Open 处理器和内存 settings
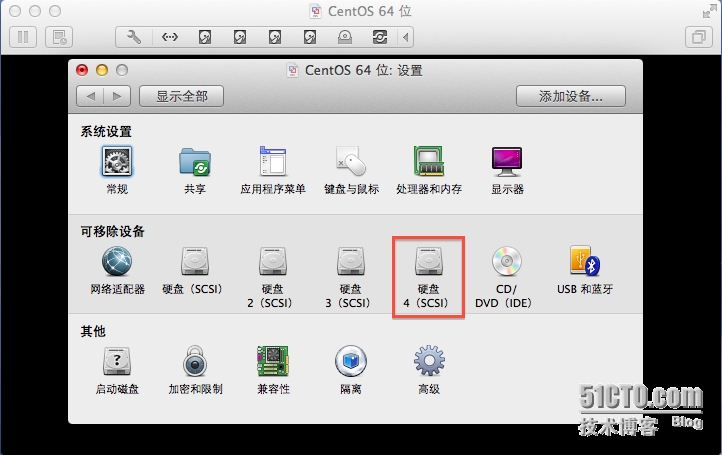The image size is (722, 455). click(429, 161)
